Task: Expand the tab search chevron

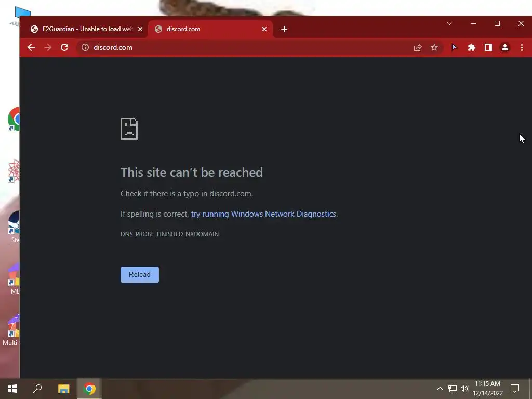Action: 449,23
